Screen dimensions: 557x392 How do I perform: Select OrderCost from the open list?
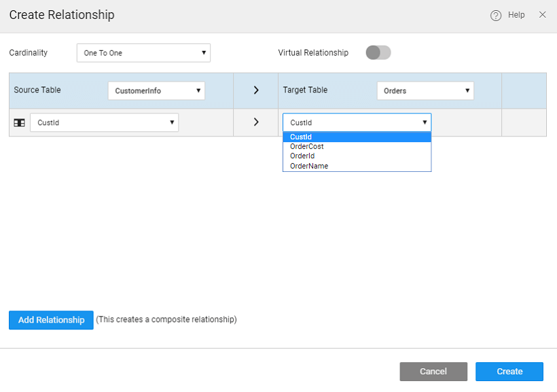click(x=357, y=146)
